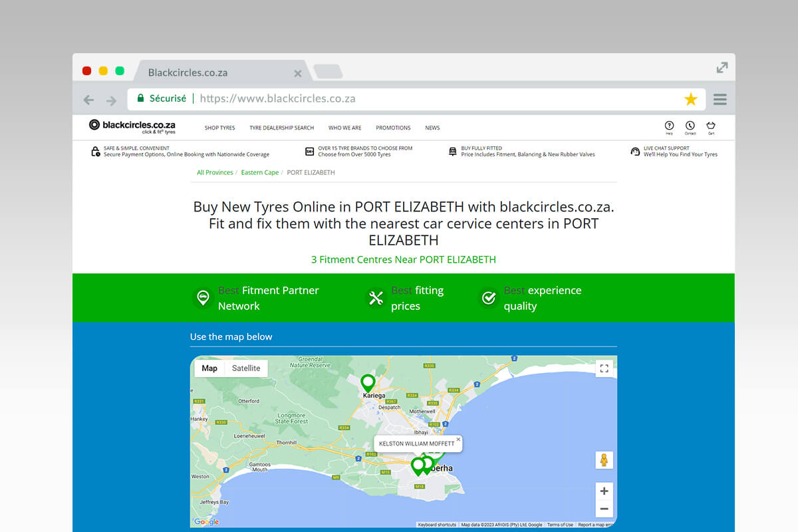
Task: Toggle the map fullscreen view
Action: point(604,368)
